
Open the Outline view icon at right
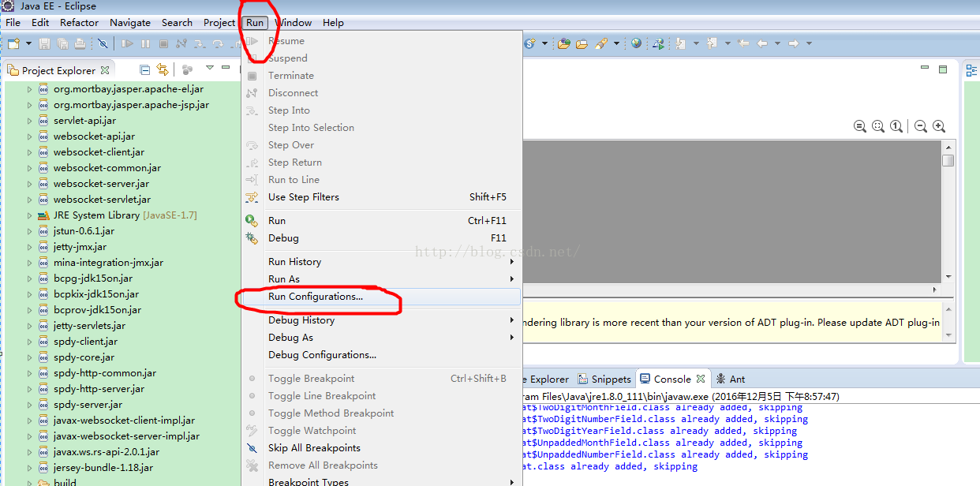972,69
